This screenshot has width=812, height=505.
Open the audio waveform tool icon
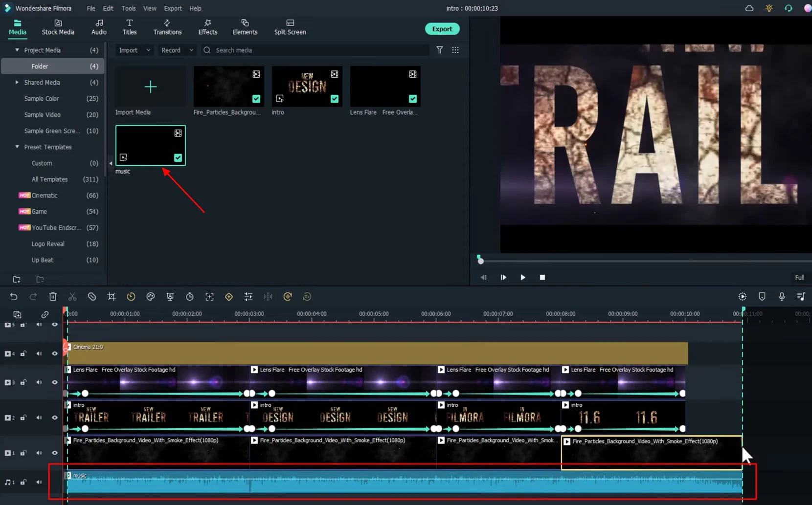(268, 297)
